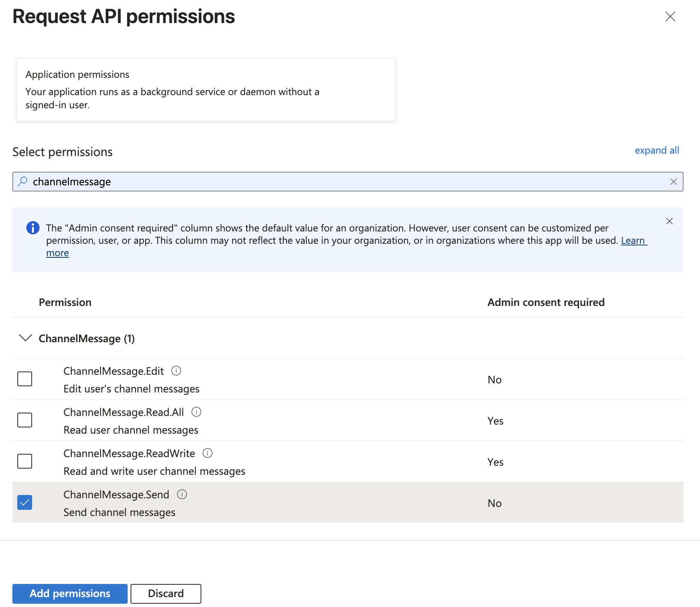Open the Learn more link
Screen dimensions: 700x607
point(633,240)
